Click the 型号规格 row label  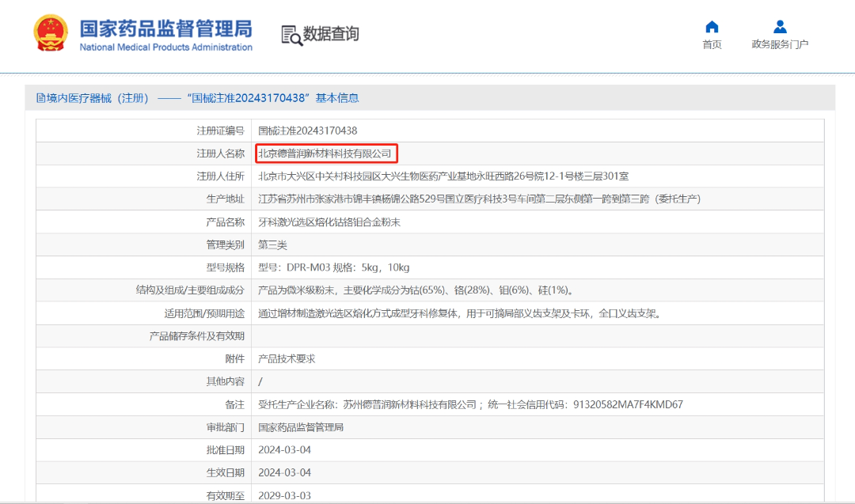pyautogui.click(x=225, y=267)
